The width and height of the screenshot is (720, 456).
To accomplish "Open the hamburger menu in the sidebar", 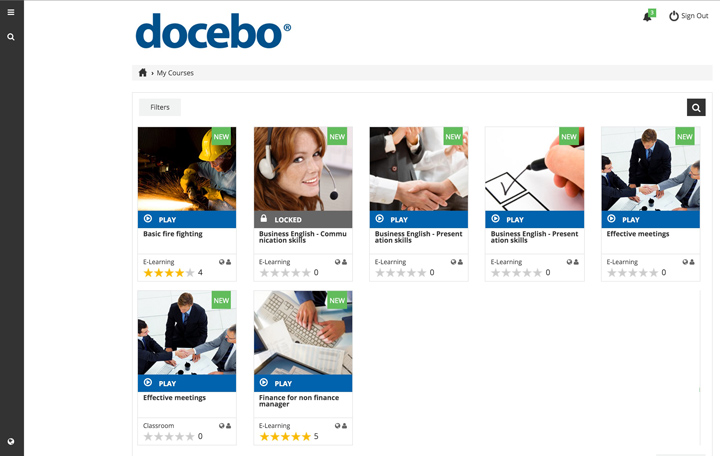I will (x=11, y=12).
